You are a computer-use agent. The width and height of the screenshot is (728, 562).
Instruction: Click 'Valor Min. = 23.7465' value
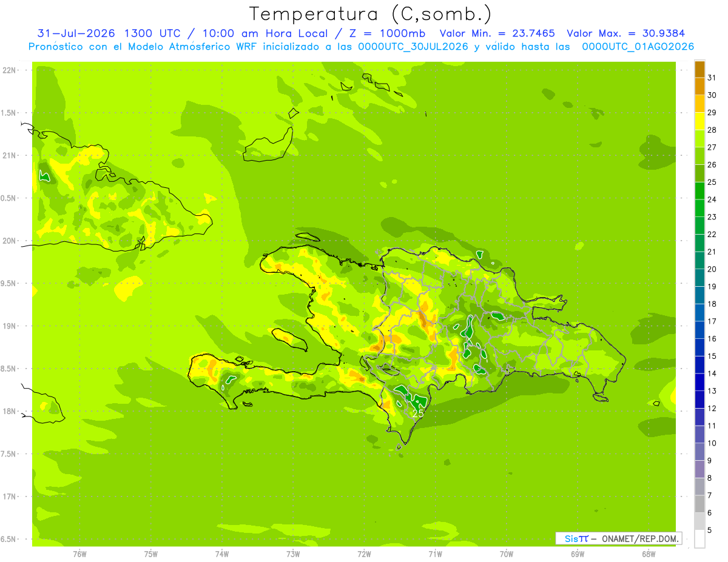pyautogui.click(x=497, y=33)
